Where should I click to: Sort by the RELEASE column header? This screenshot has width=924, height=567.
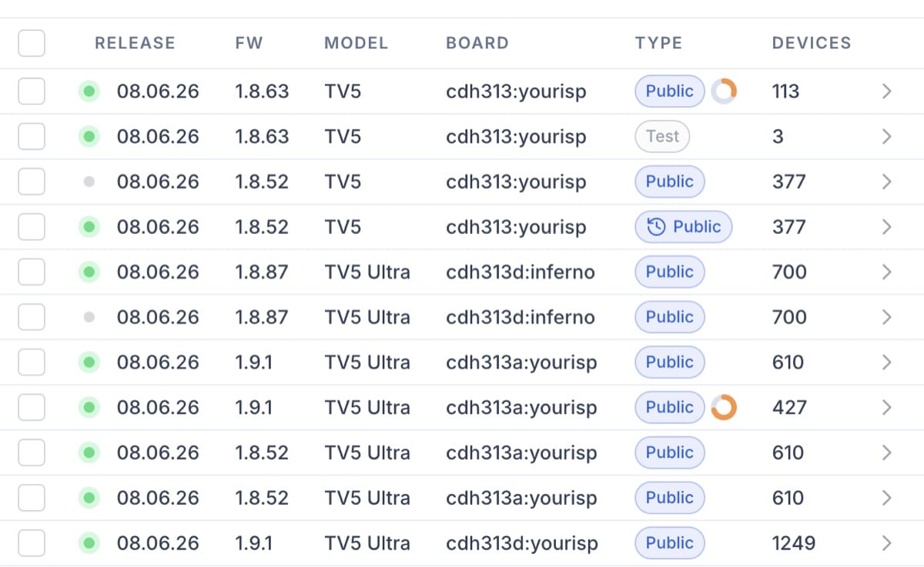135,43
